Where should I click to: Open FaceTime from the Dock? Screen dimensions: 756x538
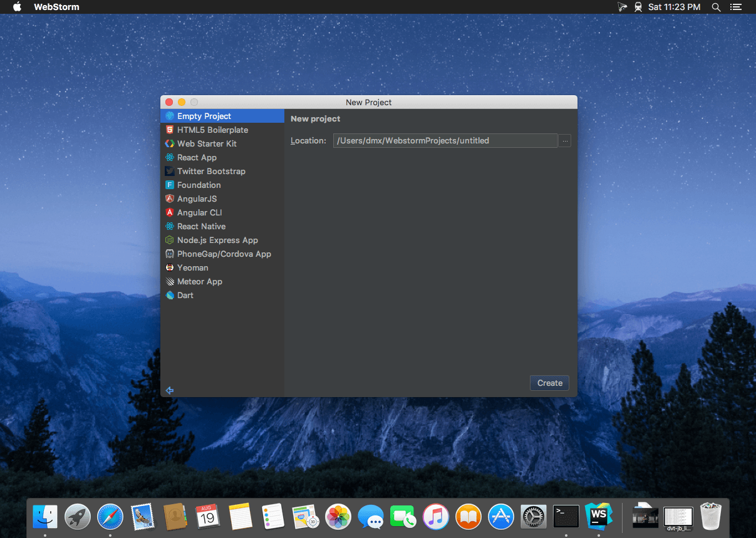click(x=403, y=516)
